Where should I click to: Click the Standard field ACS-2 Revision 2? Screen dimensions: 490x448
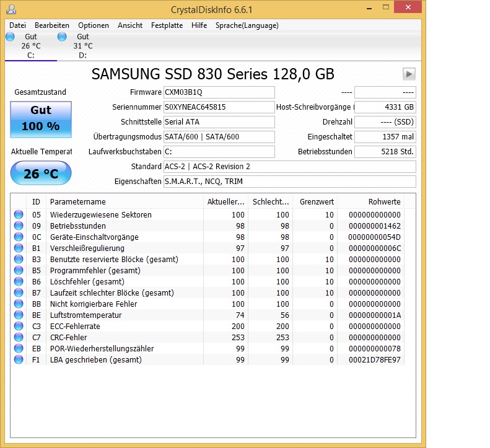click(x=290, y=167)
